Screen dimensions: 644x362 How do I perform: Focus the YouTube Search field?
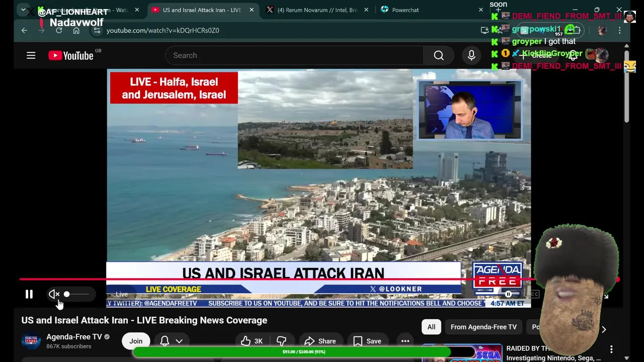point(294,55)
